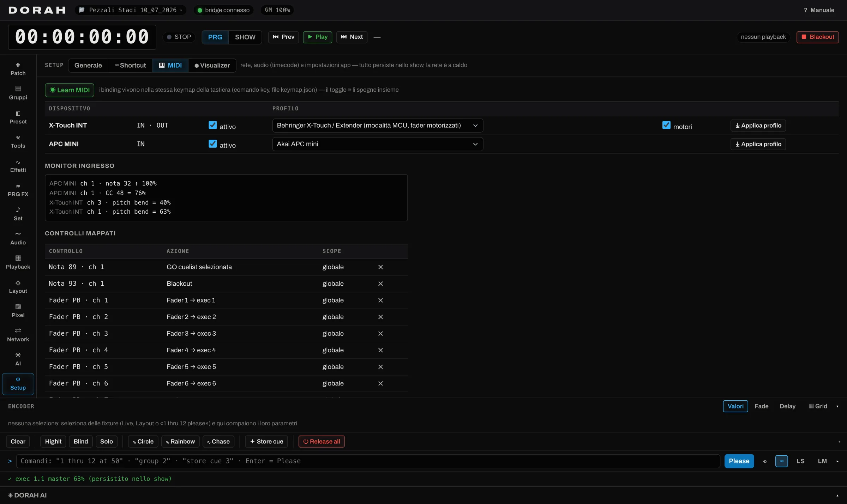The image size is (847, 504).
Task: Expand the action buttons row arrow
Action: (x=839, y=442)
